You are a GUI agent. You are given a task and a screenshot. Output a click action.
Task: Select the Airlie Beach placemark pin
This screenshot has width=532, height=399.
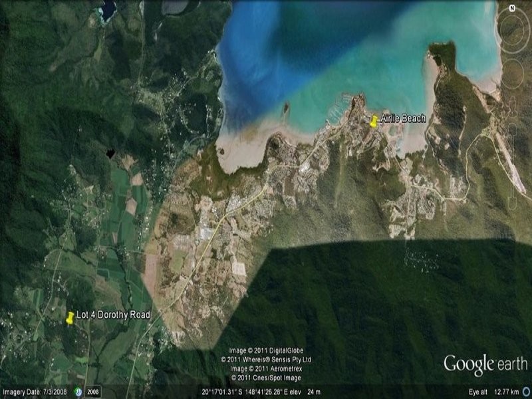tap(374, 121)
